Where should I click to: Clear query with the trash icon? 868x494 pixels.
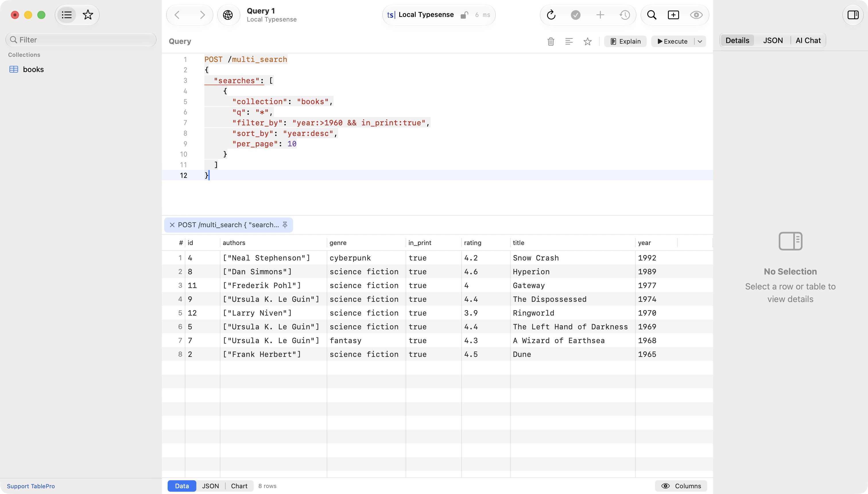point(551,41)
